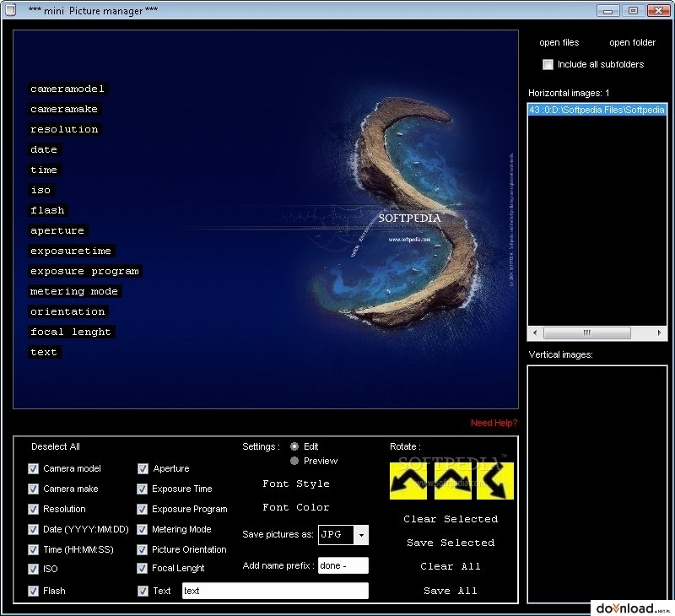Open the Save pictures as JPG dropdown
Viewport: 675px width, 616px height.
361,535
